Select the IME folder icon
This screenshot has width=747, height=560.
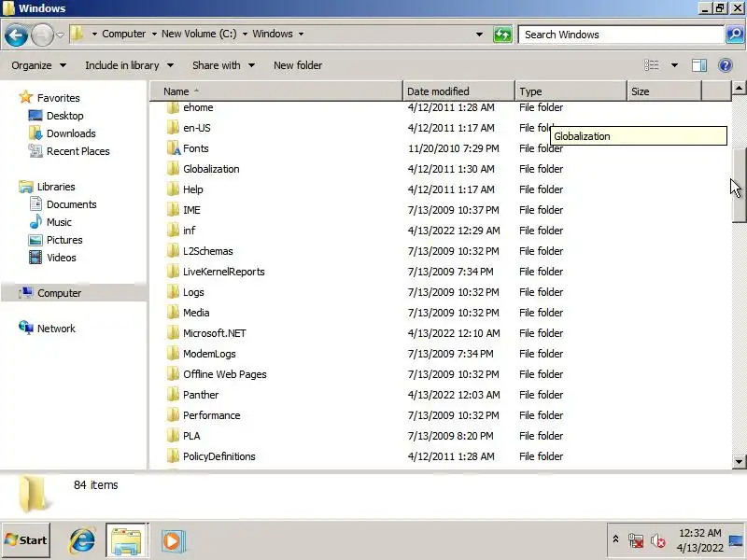tap(173, 209)
